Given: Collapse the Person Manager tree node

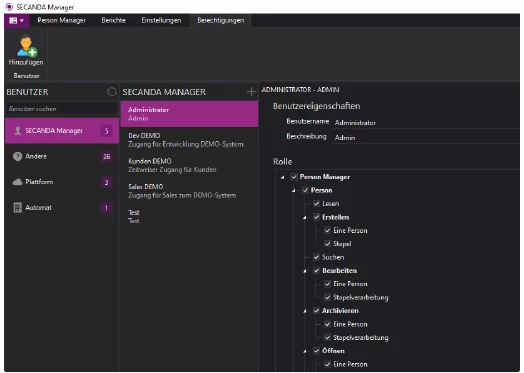Looking at the screenshot, I should tap(283, 177).
